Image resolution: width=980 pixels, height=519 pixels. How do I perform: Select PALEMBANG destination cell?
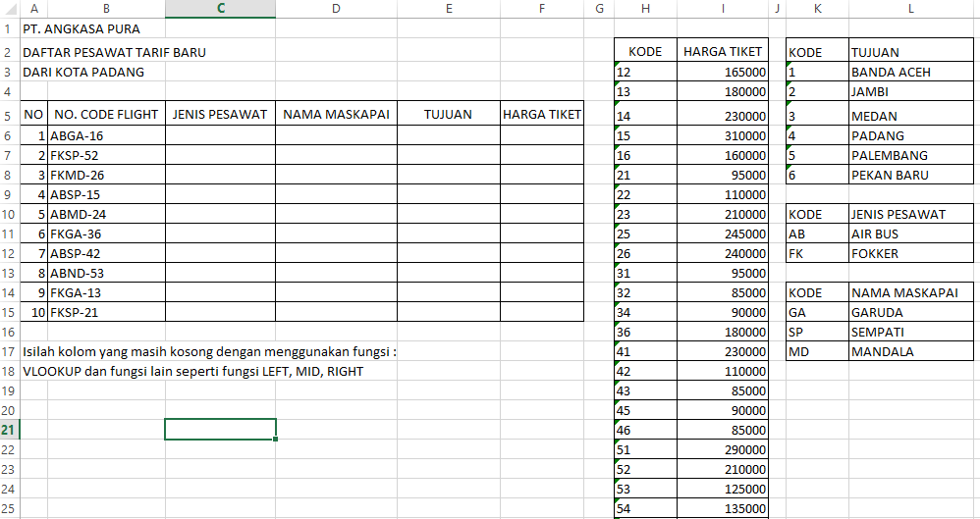point(910,155)
